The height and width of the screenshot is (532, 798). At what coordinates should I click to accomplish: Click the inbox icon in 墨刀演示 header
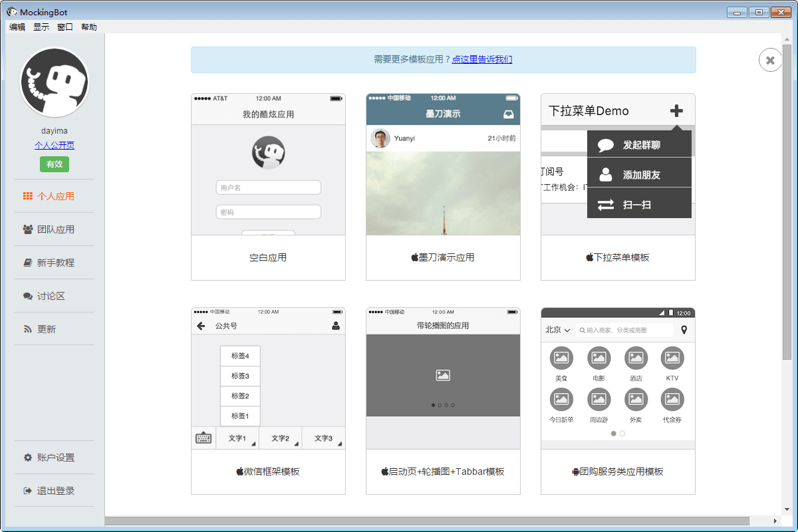click(509, 114)
